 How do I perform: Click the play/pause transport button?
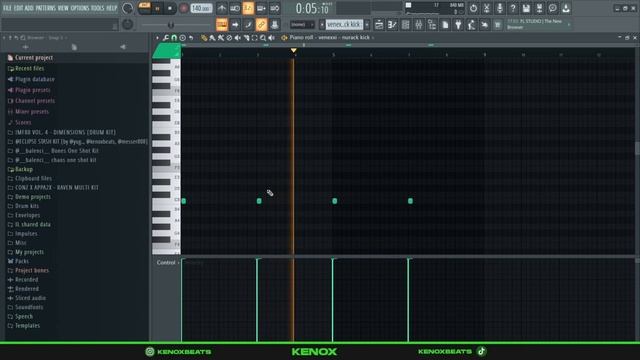pos(157,8)
